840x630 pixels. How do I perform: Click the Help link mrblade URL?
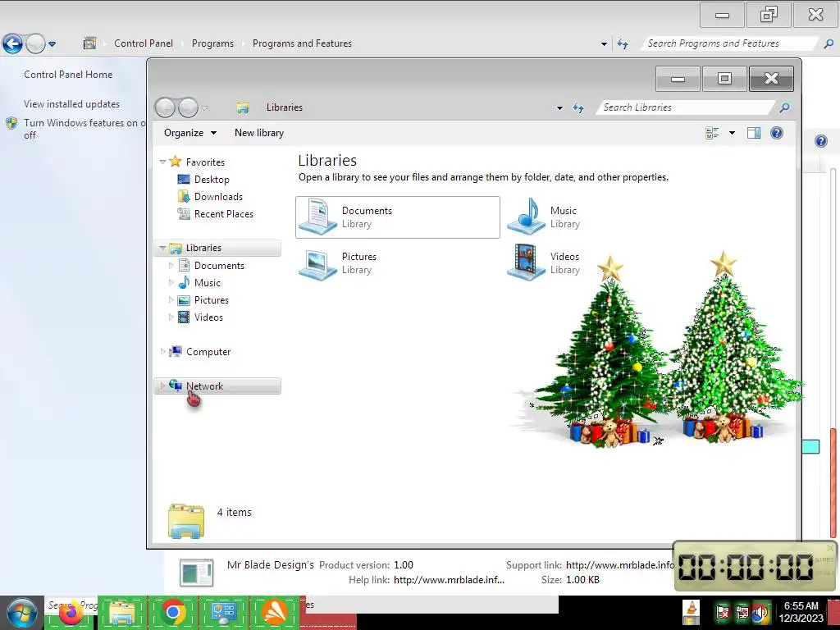point(449,580)
